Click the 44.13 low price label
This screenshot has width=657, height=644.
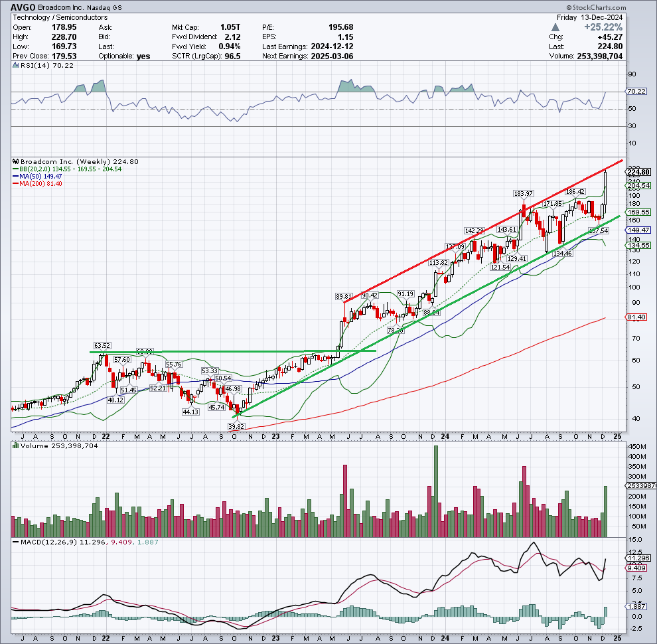click(190, 412)
